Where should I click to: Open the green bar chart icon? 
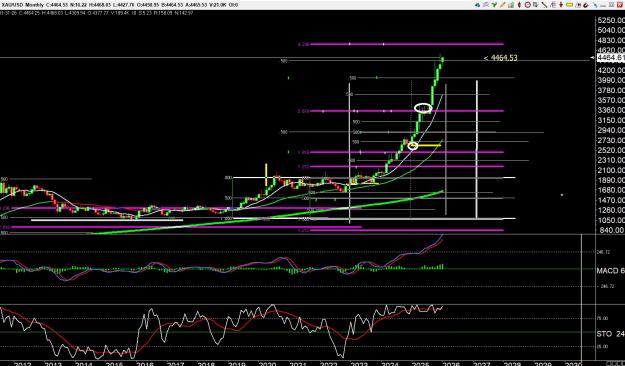(511, 5)
